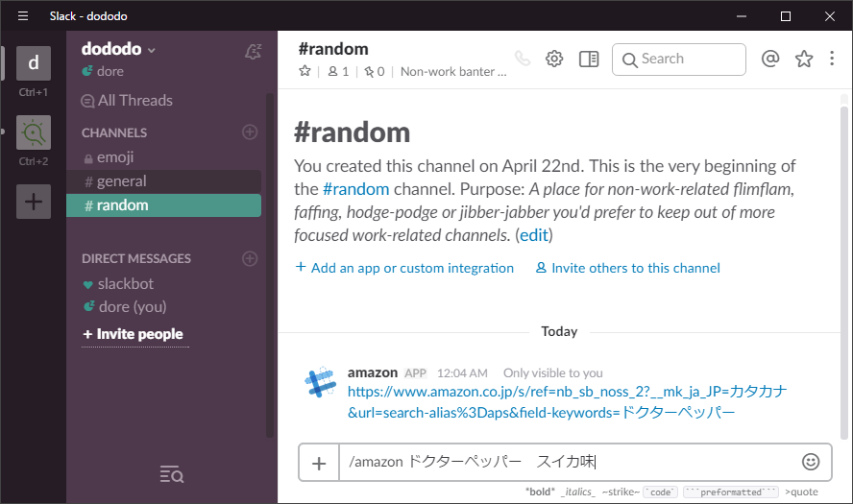Expand the dododo workspace menu
853x504 pixels.
(118, 49)
